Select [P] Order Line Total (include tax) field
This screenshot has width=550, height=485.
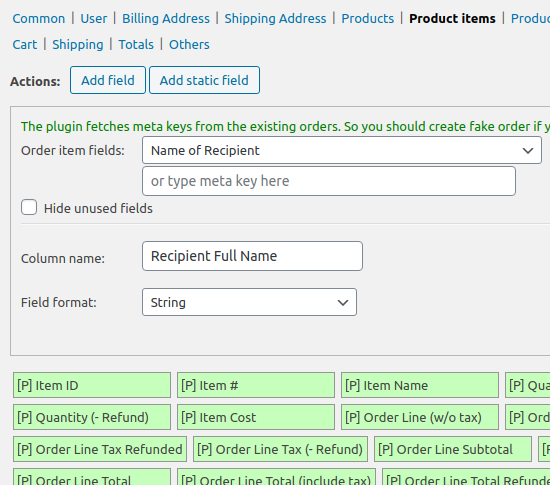pos(276,477)
